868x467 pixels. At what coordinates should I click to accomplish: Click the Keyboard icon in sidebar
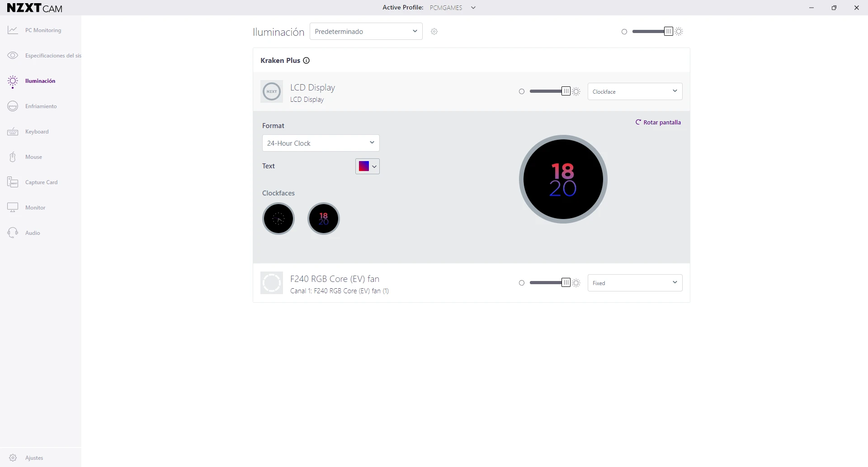click(13, 132)
